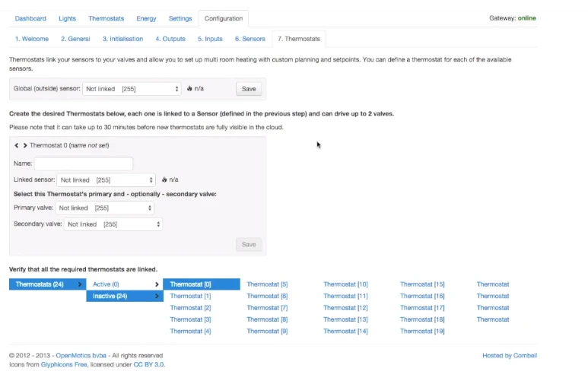
Task: Select Thermostat [11] in the list
Action: point(346,296)
